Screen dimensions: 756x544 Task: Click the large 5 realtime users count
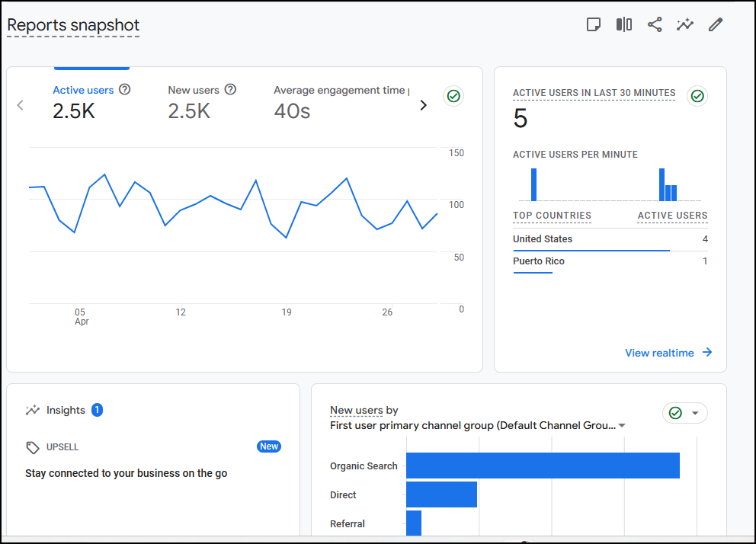(x=521, y=119)
